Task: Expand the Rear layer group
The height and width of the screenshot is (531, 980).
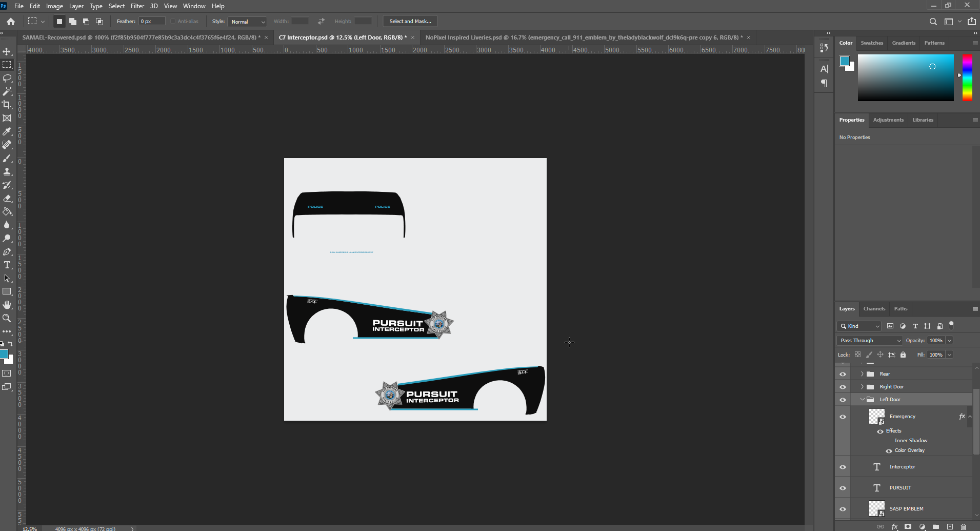Action: click(x=862, y=373)
